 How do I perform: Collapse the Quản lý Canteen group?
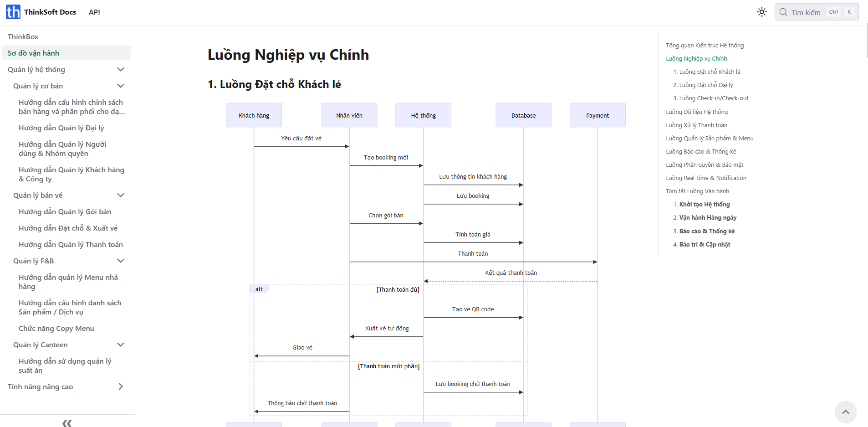(121, 345)
